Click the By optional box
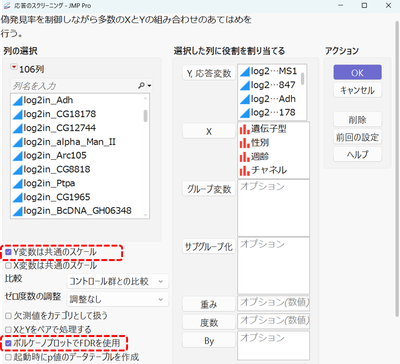The image size is (400, 364). point(273,345)
